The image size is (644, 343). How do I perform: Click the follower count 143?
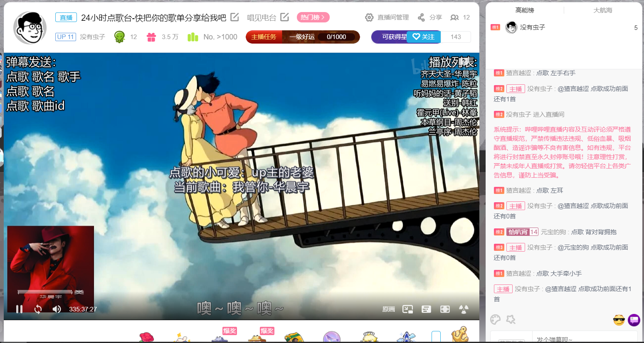pos(456,37)
